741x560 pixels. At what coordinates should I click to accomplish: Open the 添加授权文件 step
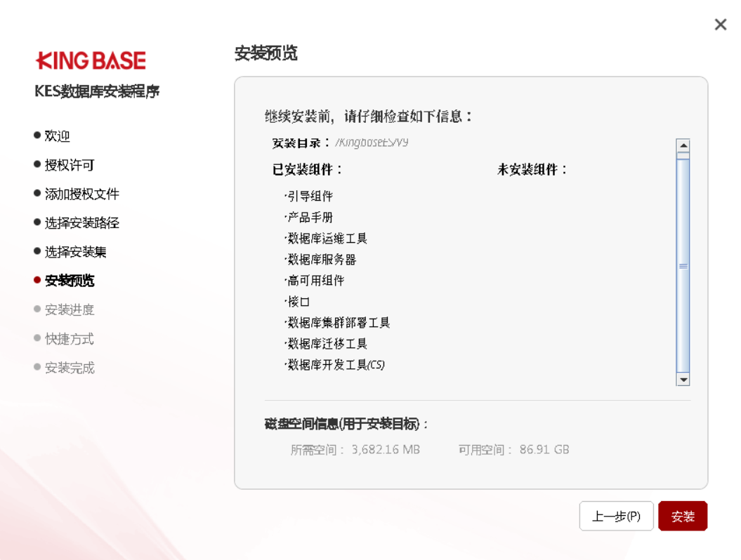pyautogui.click(x=81, y=194)
